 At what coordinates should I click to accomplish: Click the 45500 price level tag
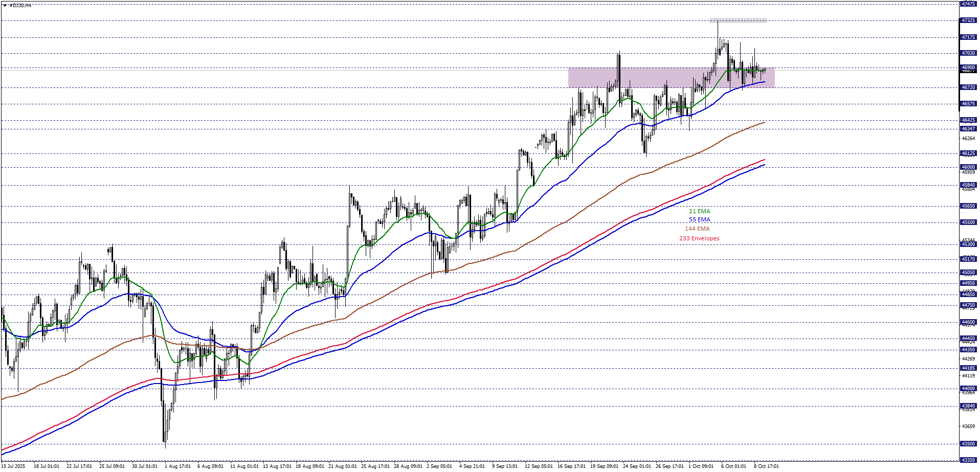(968, 222)
